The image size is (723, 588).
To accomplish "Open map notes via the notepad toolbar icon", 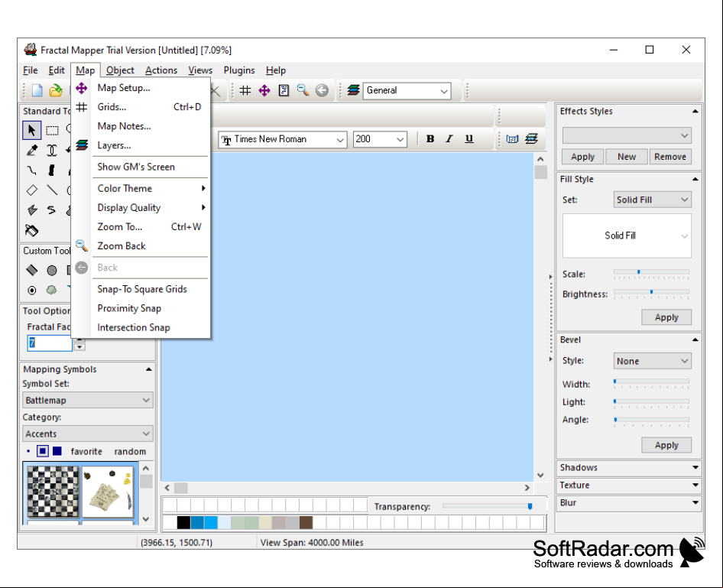I will pyautogui.click(x=284, y=90).
